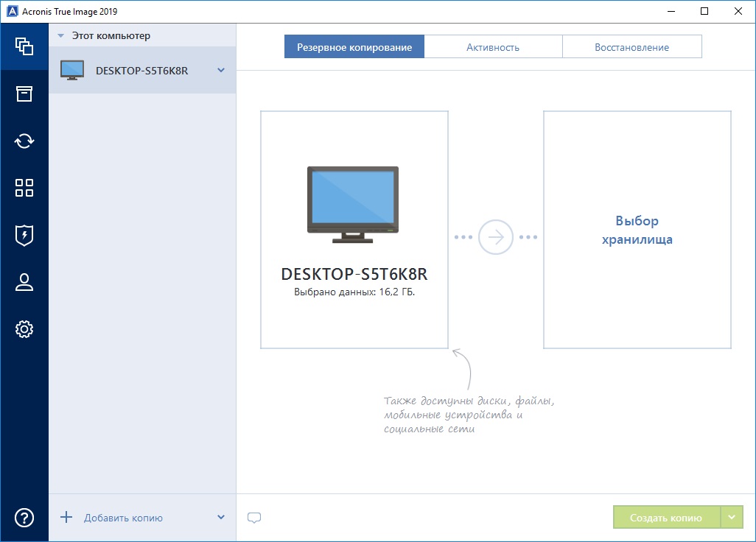
Task: Open the Sync section icon
Action: [24, 141]
